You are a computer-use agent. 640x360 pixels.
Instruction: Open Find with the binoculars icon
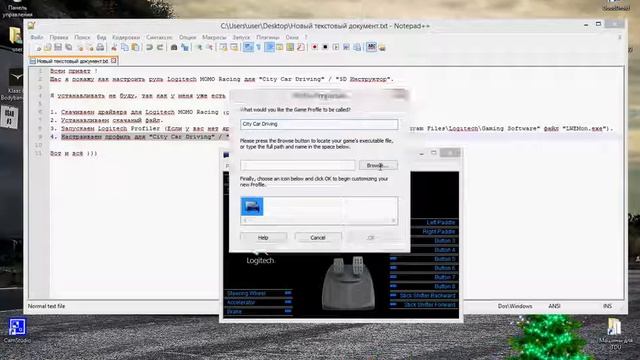tap(174, 48)
